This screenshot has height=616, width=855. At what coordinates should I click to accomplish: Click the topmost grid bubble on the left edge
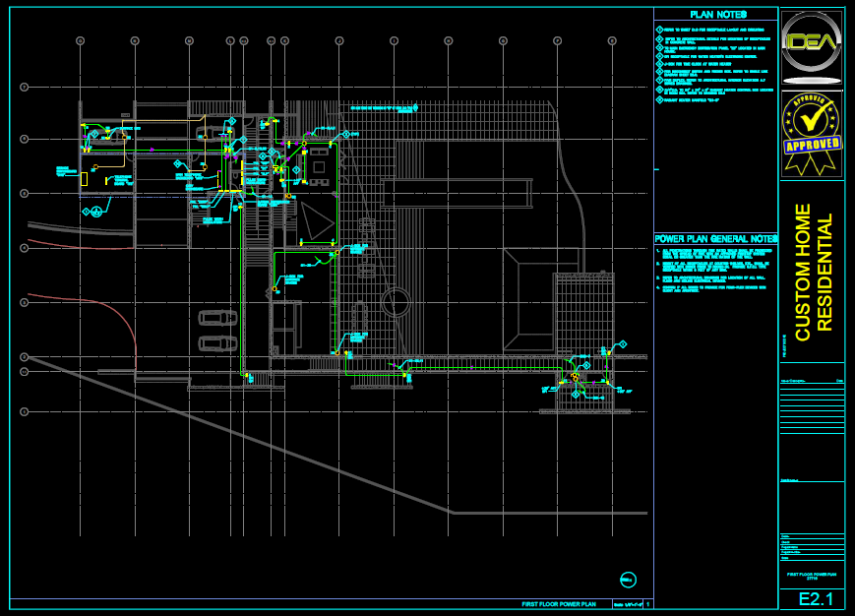[x=25, y=87]
